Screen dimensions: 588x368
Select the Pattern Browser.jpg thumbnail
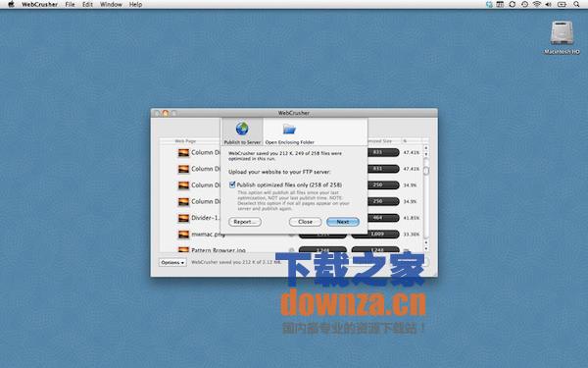[x=183, y=249]
